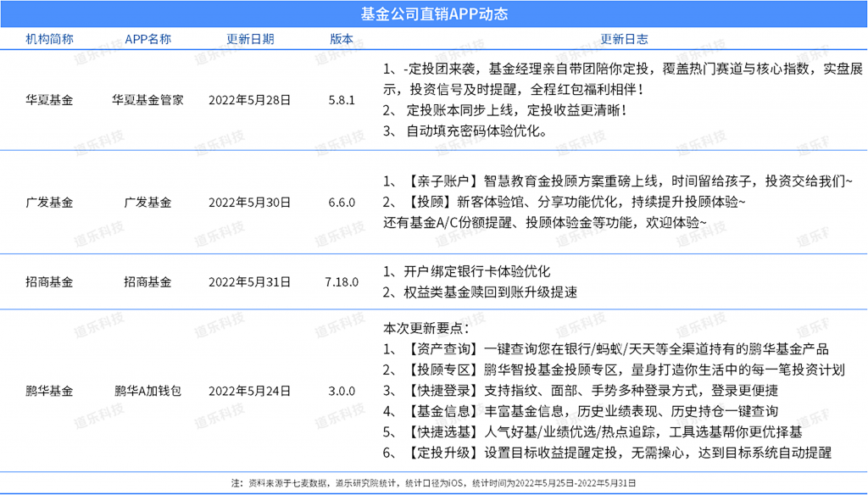Click the log line "权益类基金赎回到账升级提速"
This screenshot has width=868, height=495.
(480, 292)
